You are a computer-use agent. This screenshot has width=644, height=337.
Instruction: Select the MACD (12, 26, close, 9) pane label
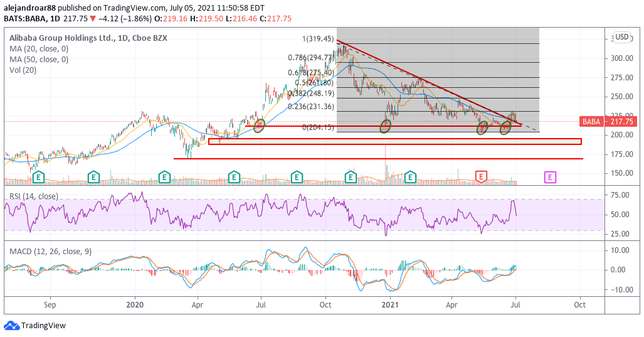pyautogui.click(x=51, y=251)
